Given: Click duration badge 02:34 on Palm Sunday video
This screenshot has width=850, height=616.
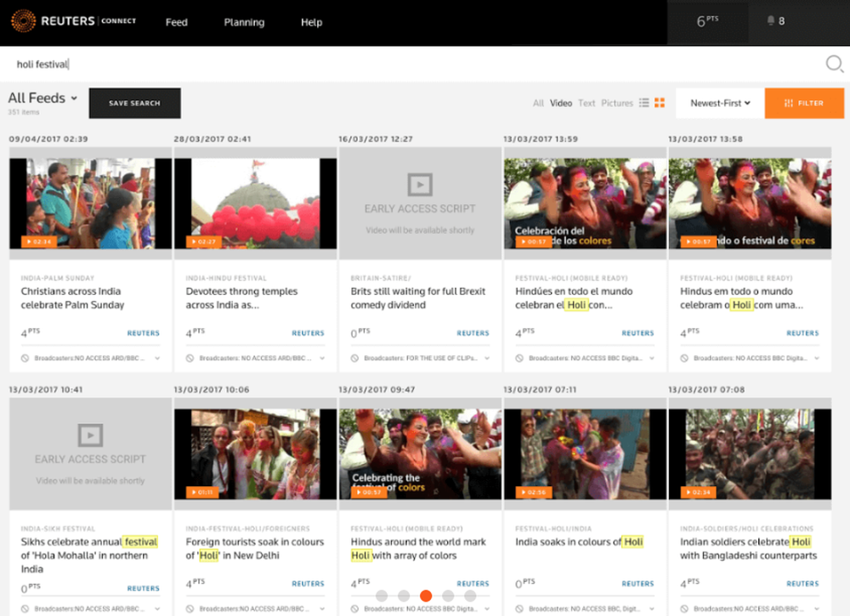Looking at the screenshot, I should (38, 241).
